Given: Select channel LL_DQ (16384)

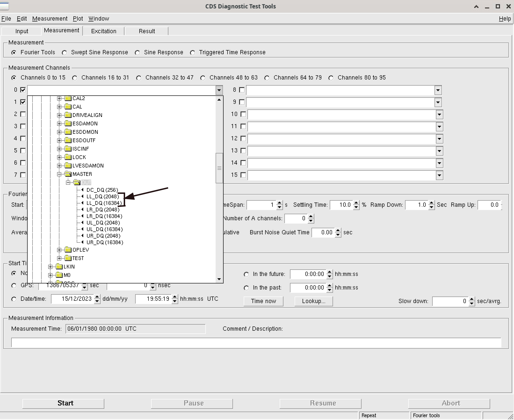Looking at the screenshot, I should point(104,203).
